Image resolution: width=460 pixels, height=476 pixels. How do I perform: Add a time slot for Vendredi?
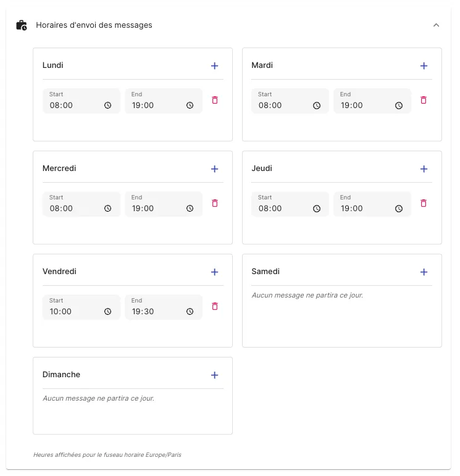click(x=214, y=272)
